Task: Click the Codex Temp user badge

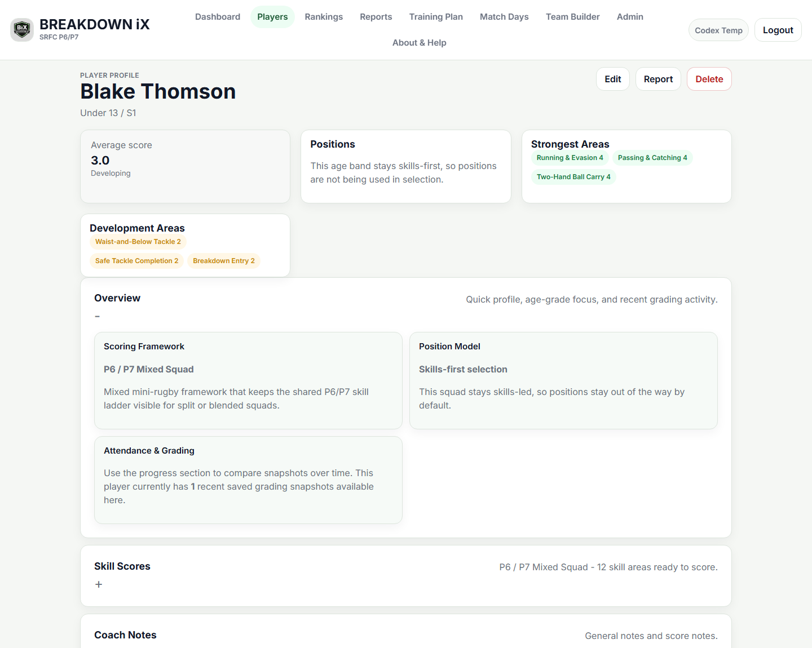Action: (718, 30)
